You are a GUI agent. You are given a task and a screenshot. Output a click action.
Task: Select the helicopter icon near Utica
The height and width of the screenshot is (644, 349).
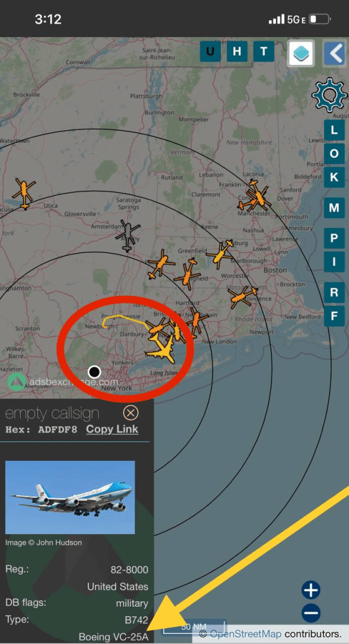pyautogui.click(x=24, y=194)
